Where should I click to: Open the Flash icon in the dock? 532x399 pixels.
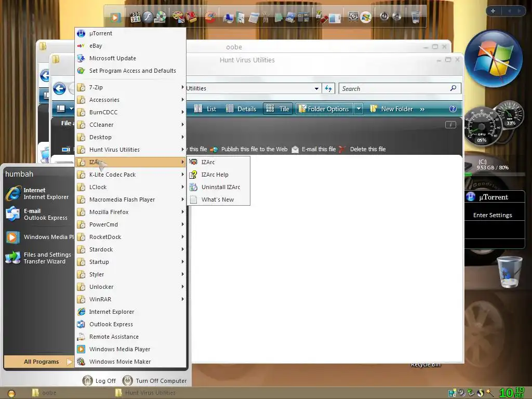click(x=148, y=17)
